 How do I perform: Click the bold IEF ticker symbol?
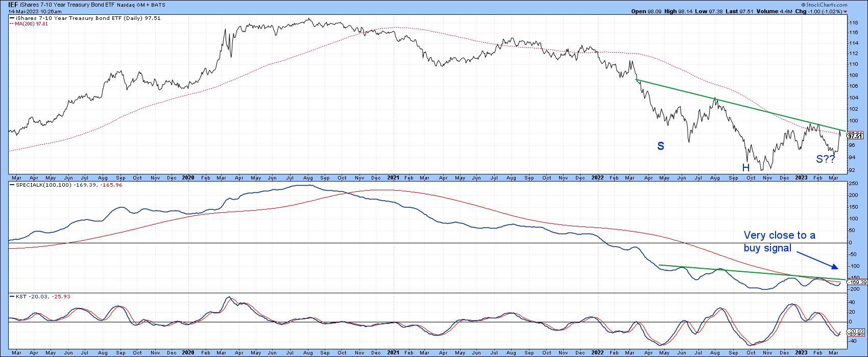[x=14, y=4]
